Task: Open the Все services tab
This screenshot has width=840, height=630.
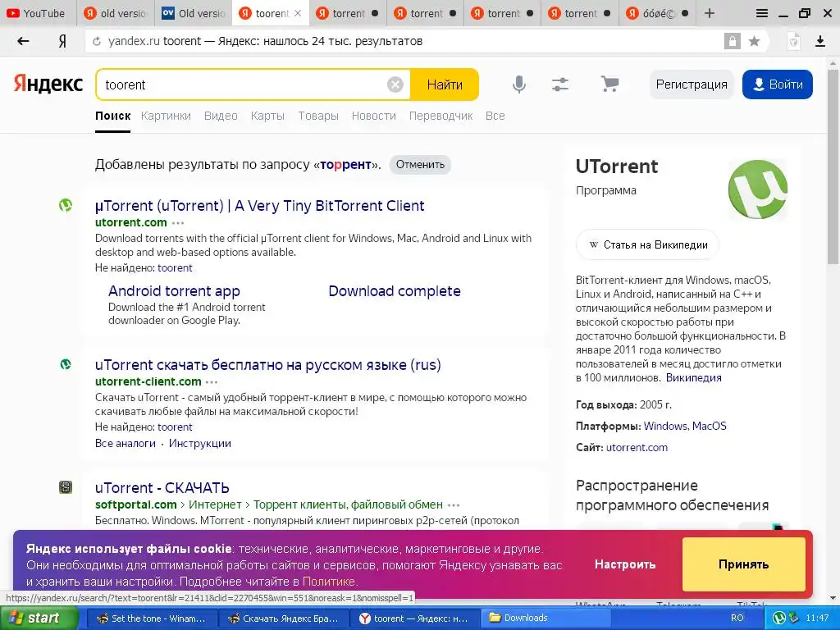Action: [x=495, y=116]
